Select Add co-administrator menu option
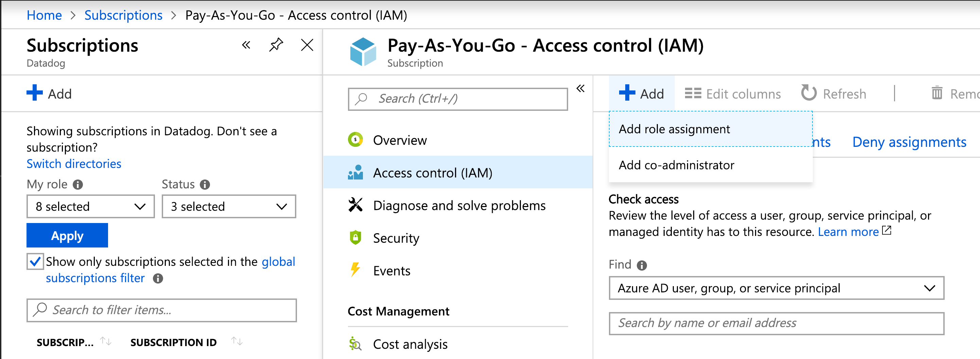 (676, 165)
